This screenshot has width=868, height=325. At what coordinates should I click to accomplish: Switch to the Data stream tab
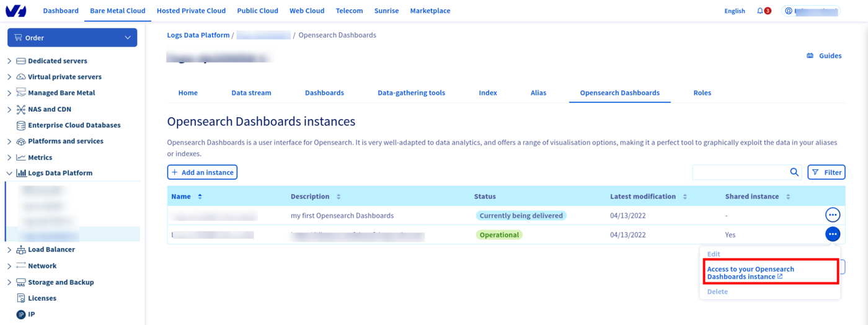point(251,93)
